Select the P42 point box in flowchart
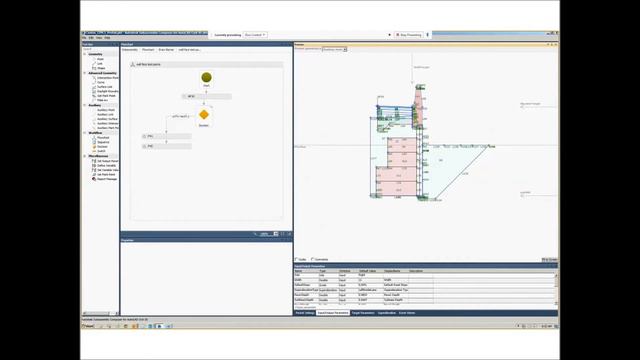Screen dimensions: 640x360 [x=167, y=146]
